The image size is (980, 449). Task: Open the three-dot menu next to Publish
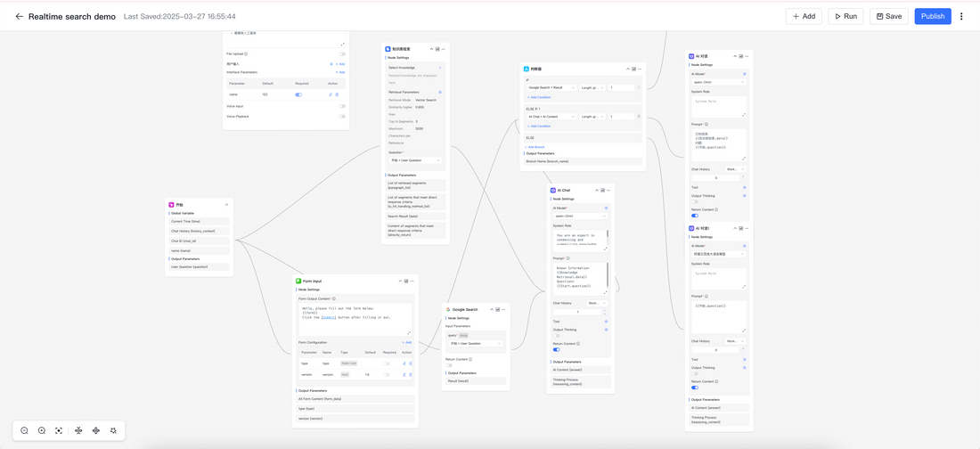pos(961,16)
